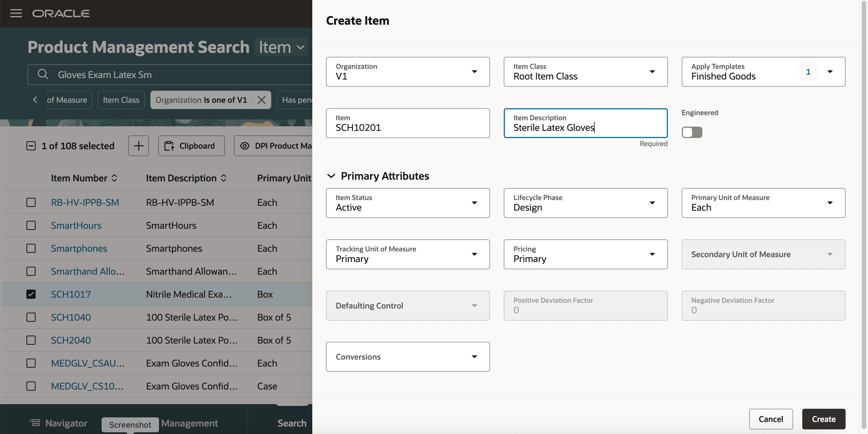Open the Clipboard button
The width and height of the screenshot is (868, 434).
coord(191,146)
